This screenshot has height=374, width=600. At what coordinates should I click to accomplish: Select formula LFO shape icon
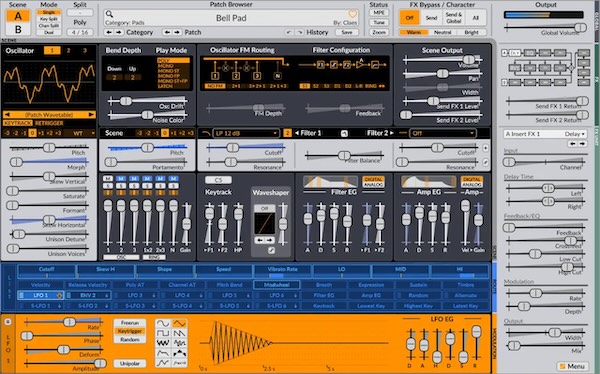click(x=179, y=362)
